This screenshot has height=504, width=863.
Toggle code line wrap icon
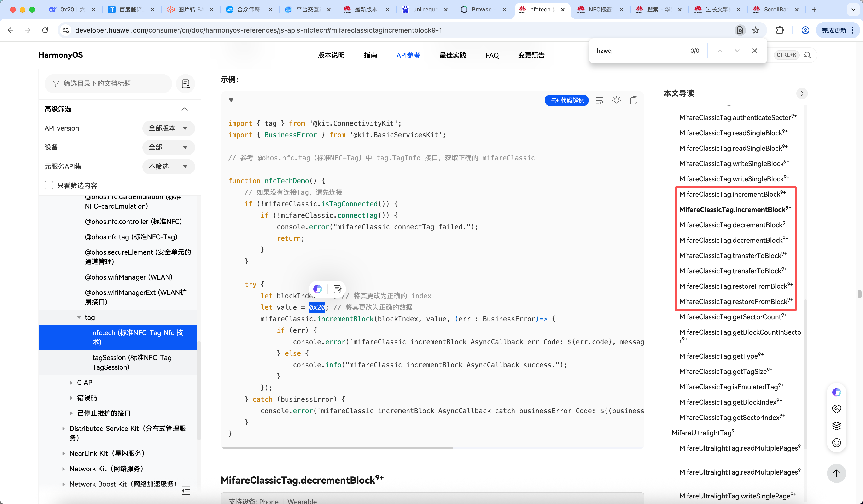(599, 100)
